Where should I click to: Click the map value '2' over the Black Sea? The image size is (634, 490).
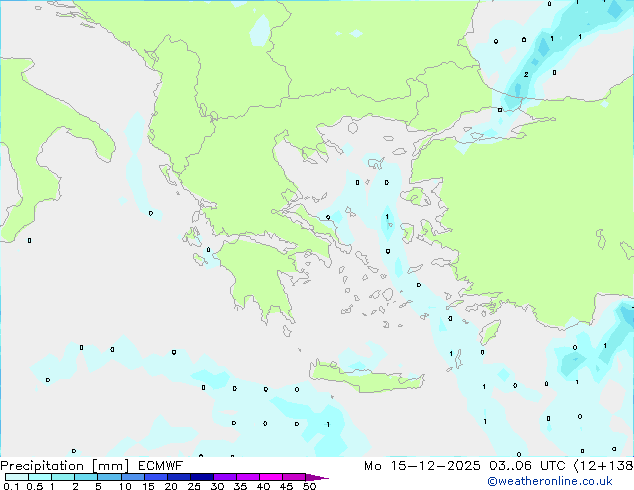(526, 74)
